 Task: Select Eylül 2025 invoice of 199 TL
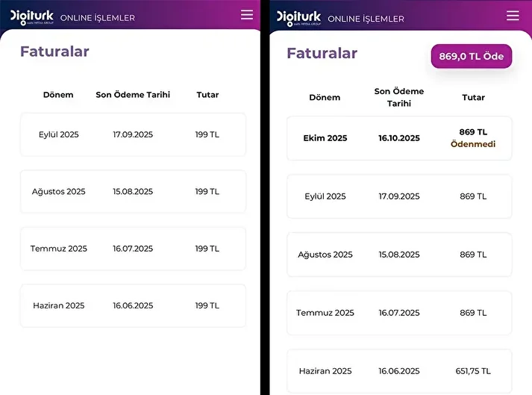point(133,134)
